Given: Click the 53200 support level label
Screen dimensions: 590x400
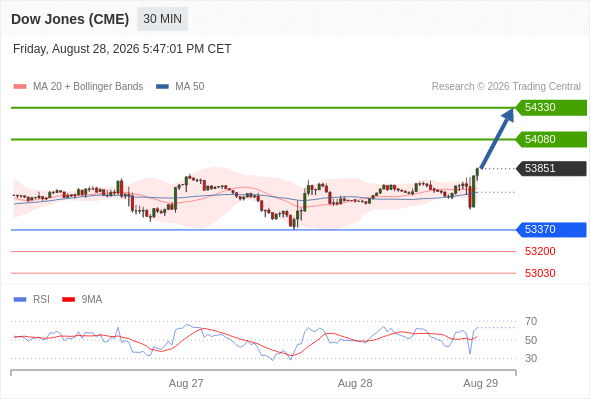Looking at the screenshot, I should pyautogui.click(x=540, y=251).
